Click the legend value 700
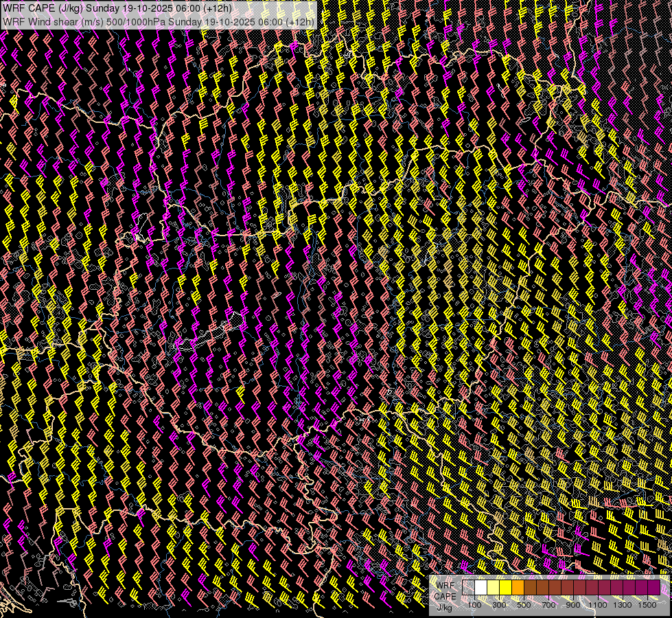 [x=548, y=605]
